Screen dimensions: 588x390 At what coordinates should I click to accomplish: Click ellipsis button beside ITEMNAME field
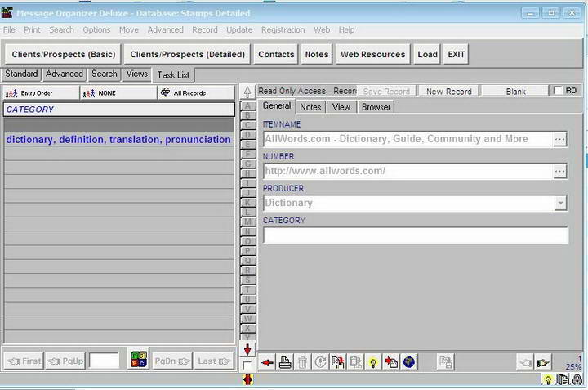tap(560, 139)
